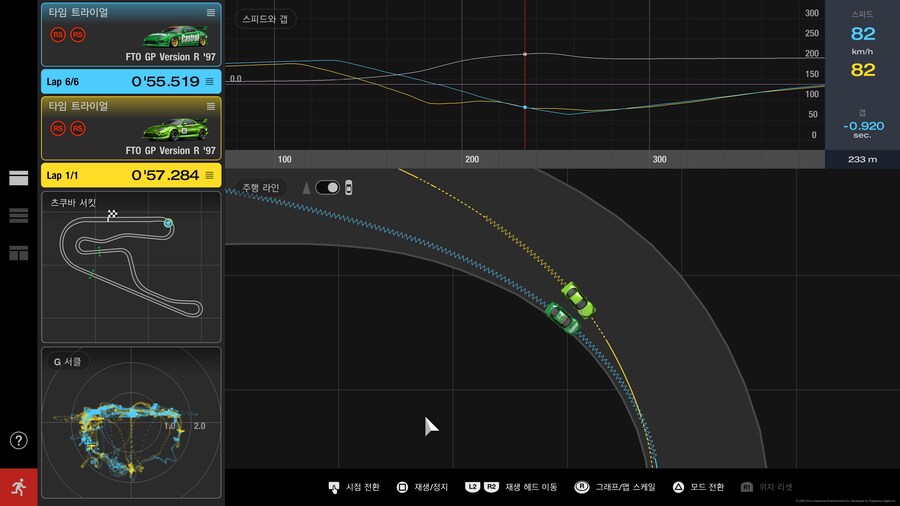Click the checkered flag on circuit map
Screen dimensions: 900x506
[113, 214]
